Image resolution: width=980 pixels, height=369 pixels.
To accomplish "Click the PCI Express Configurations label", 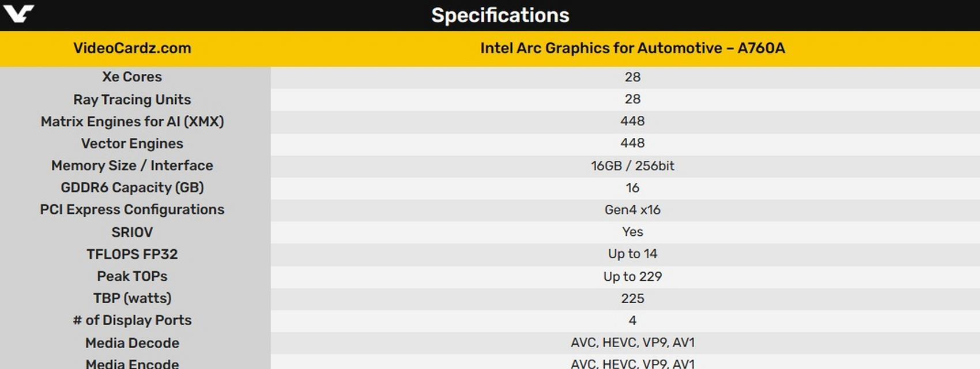I will pos(132,209).
